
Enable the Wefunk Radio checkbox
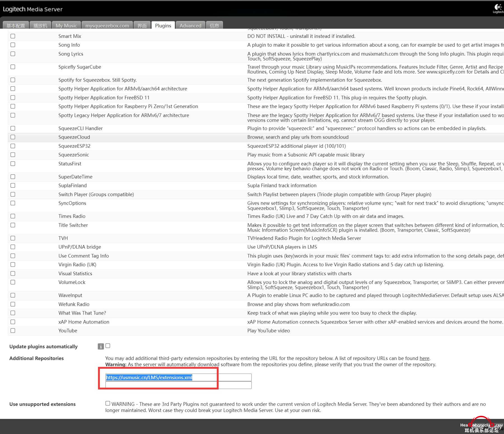tap(13, 304)
